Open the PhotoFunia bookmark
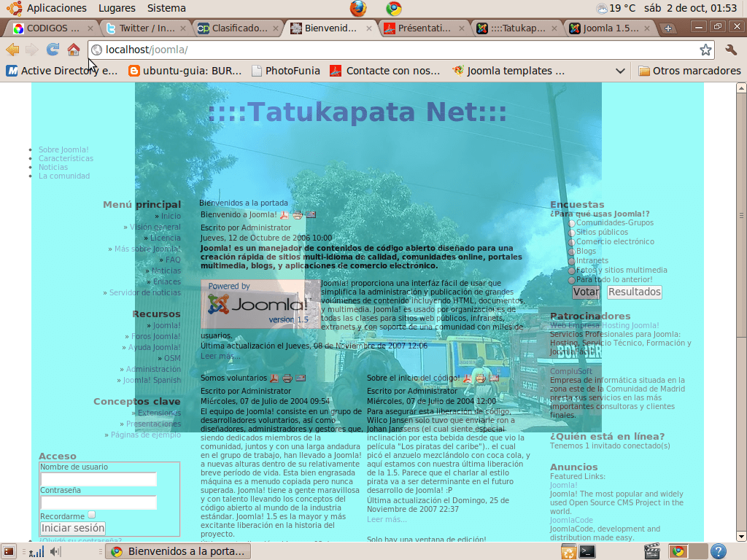 click(x=286, y=71)
